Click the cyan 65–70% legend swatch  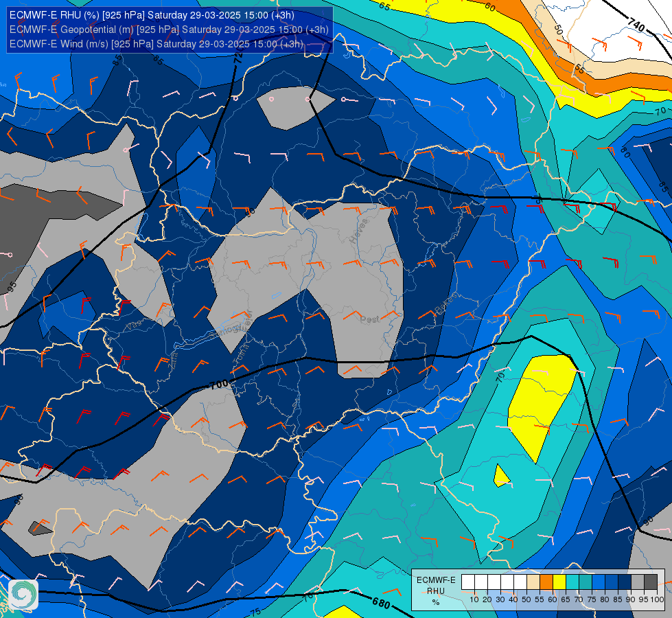(572, 582)
